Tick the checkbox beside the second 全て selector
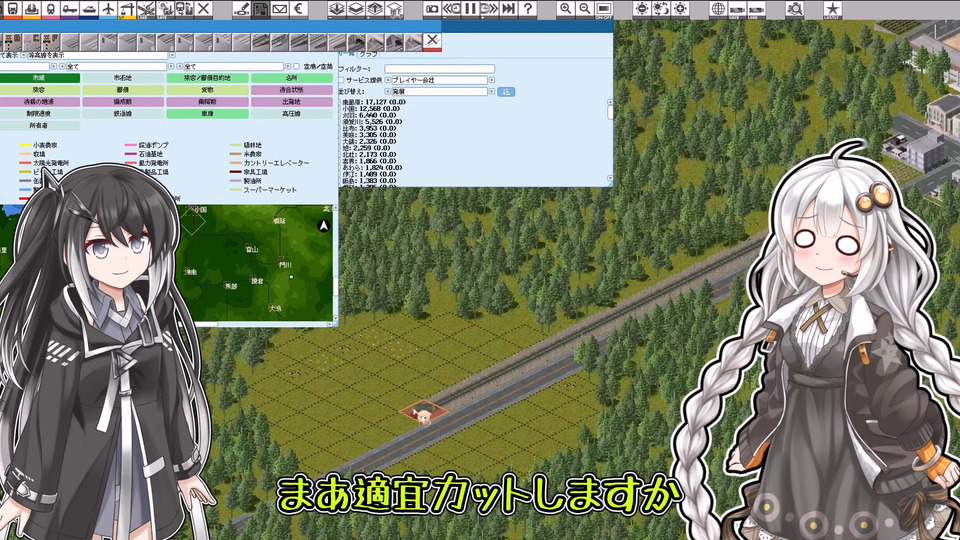This screenshot has height=540, width=960. (296, 66)
